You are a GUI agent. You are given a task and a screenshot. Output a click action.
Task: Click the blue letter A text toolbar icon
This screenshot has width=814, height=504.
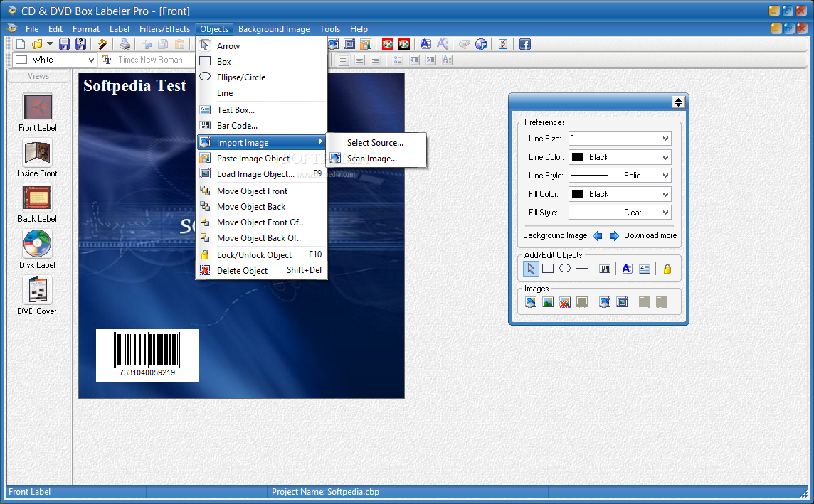point(425,44)
